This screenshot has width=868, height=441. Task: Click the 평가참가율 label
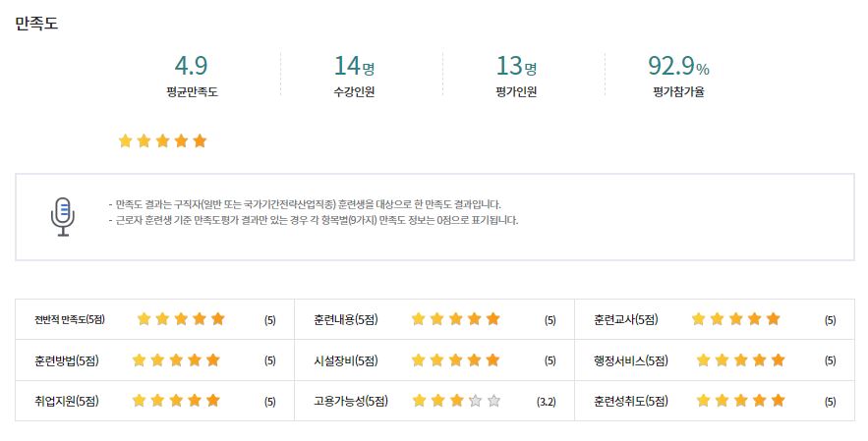[678, 92]
